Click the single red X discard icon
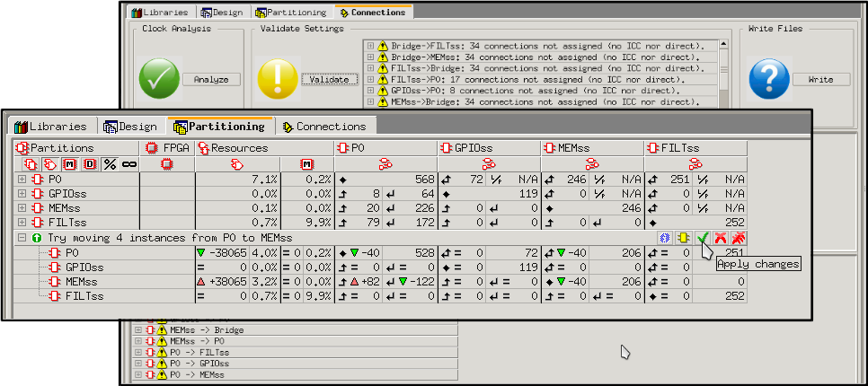 pyautogui.click(x=721, y=238)
